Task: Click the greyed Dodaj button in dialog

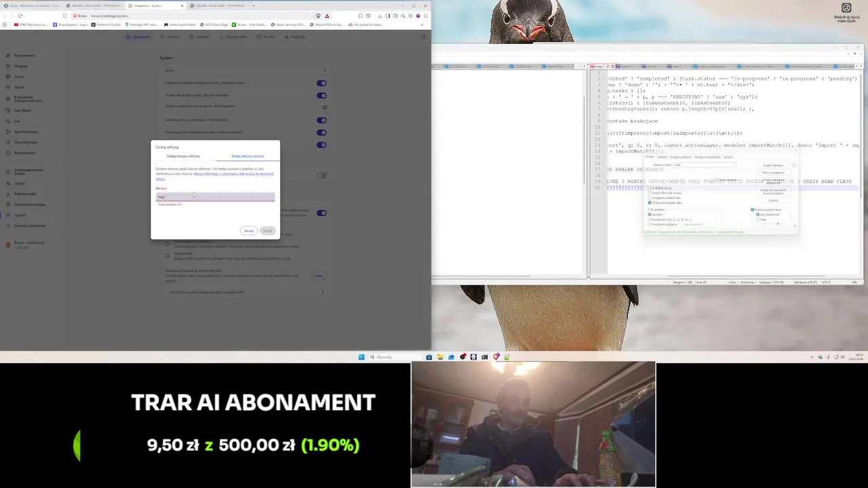Action: tap(267, 230)
